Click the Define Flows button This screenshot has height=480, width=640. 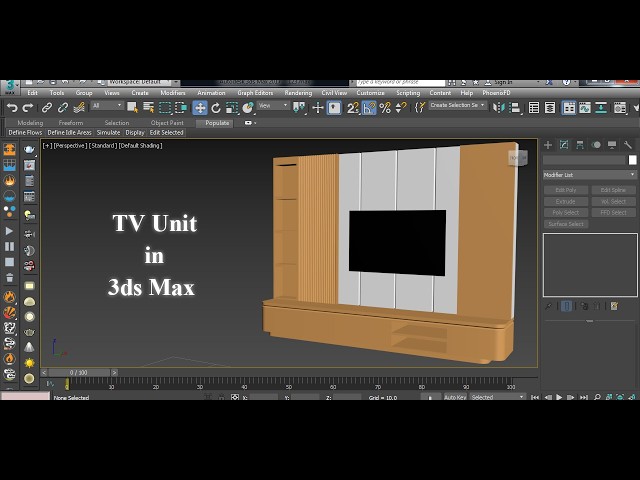25,133
